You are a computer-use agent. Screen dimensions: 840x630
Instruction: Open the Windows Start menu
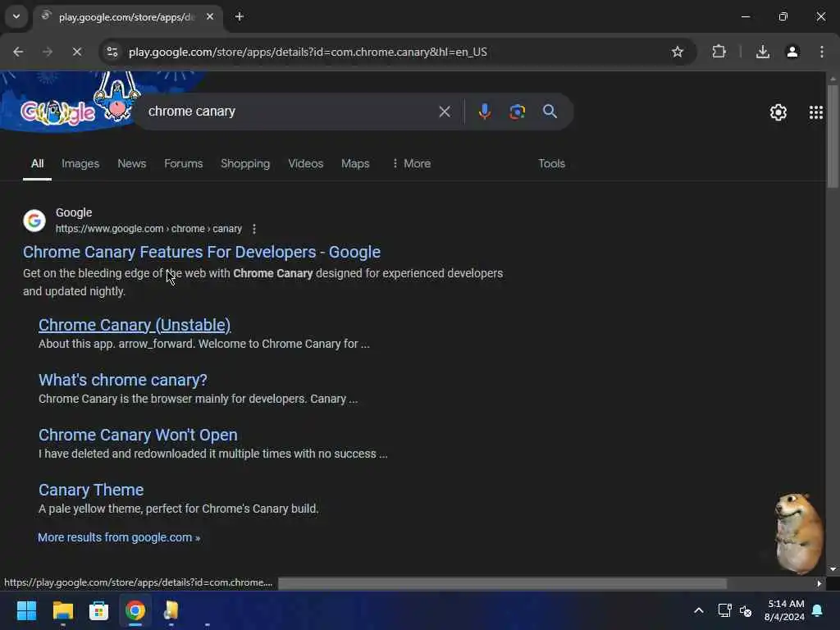tap(26, 610)
